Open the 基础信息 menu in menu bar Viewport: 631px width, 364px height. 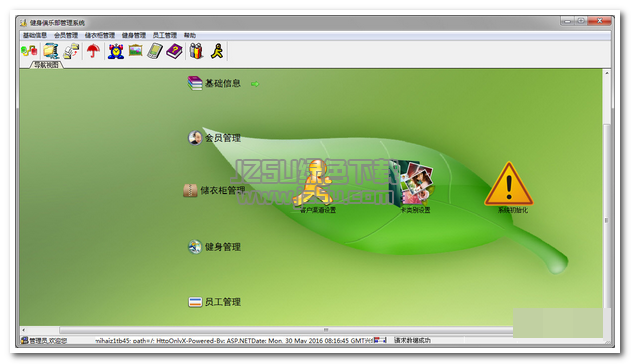point(35,35)
